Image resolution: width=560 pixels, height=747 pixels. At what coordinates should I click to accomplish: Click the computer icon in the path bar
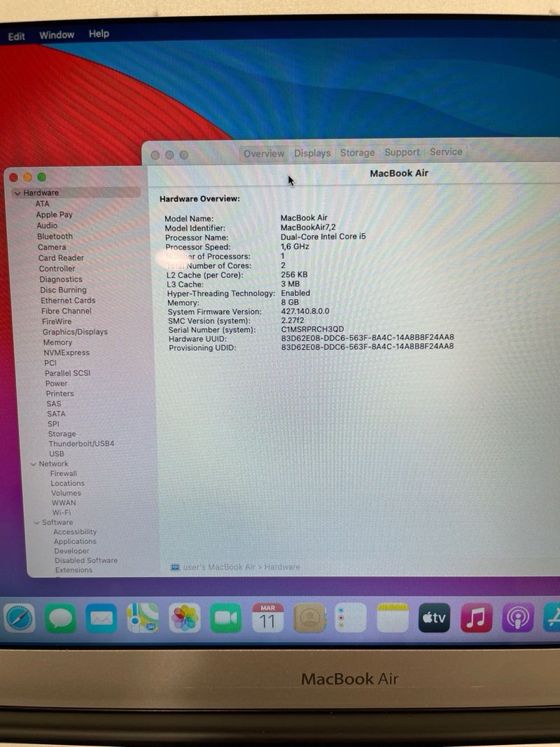click(x=175, y=567)
